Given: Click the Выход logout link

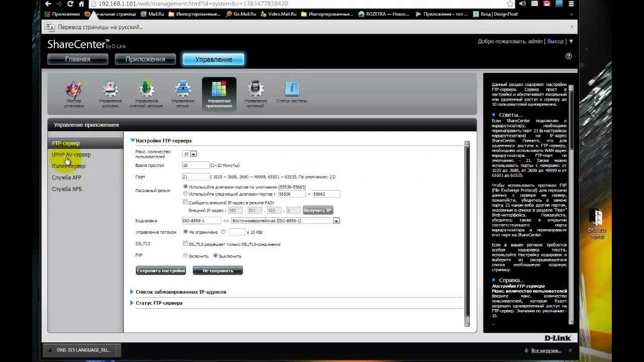Looking at the screenshot, I should coord(555,41).
